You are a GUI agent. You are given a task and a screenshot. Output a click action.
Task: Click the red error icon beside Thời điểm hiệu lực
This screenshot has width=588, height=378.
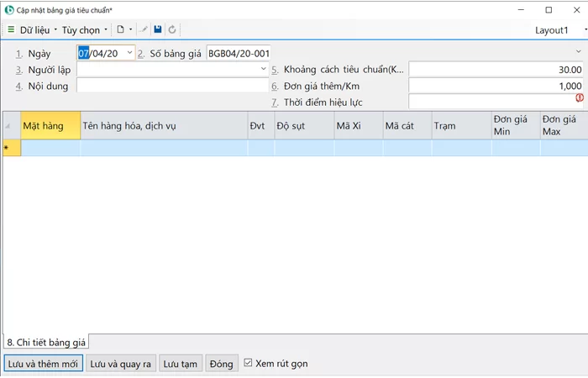coord(579,97)
